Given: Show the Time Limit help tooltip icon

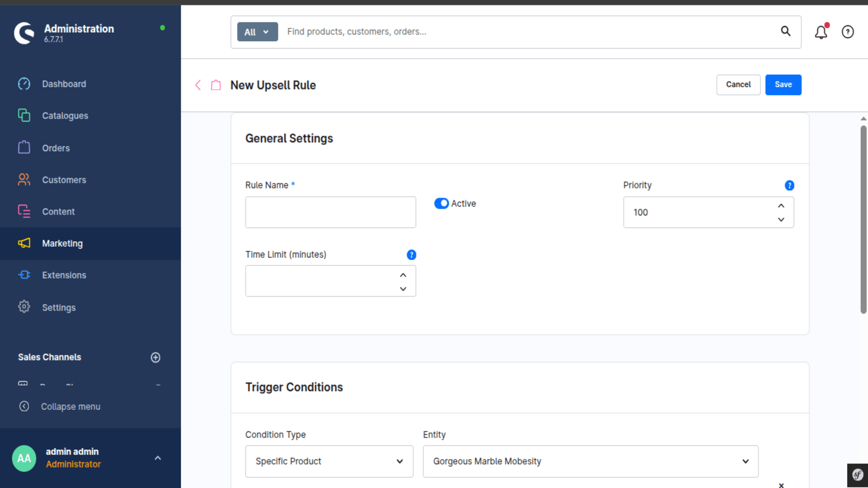Looking at the screenshot, I should point(411,255).
